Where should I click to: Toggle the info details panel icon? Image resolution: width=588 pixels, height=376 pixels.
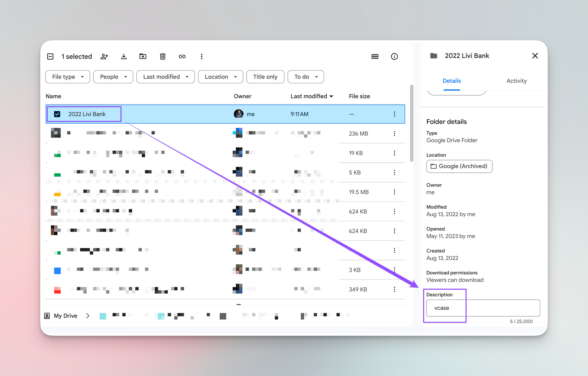tap(394, 56)
